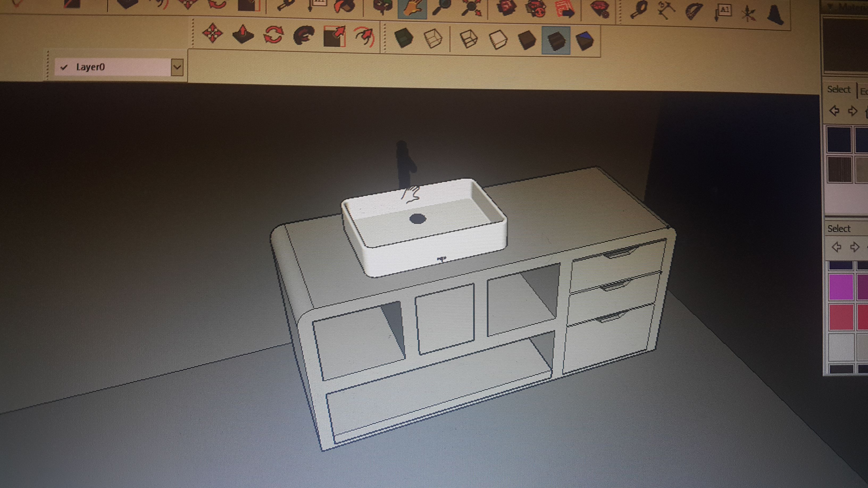The width and height of the screenshot is (868, 488).
Task: Select the Text label tool (A1)
Action: tap(723, 12)
